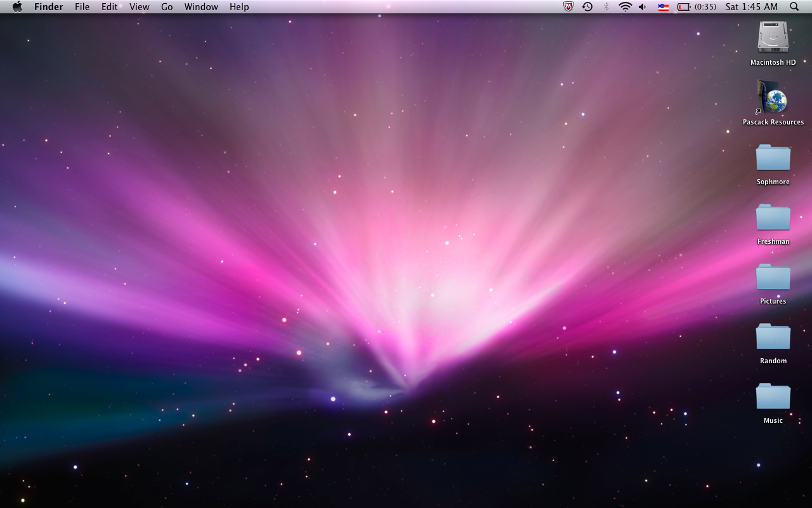Select the Macintosh HD drive icon
This screenshot has height=508, width=812.
click(x=773, y=37)
